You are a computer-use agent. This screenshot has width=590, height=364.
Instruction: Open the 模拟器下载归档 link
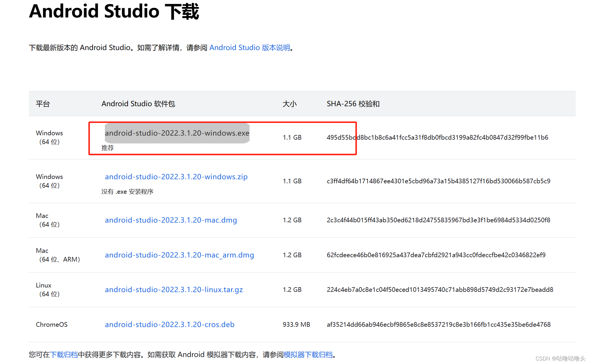pos(308,354)
